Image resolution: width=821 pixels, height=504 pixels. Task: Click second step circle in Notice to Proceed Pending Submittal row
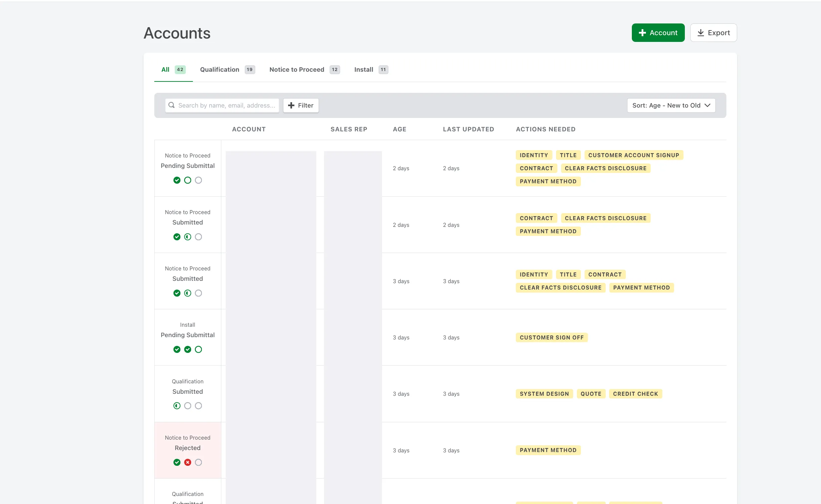coord(187,180)
